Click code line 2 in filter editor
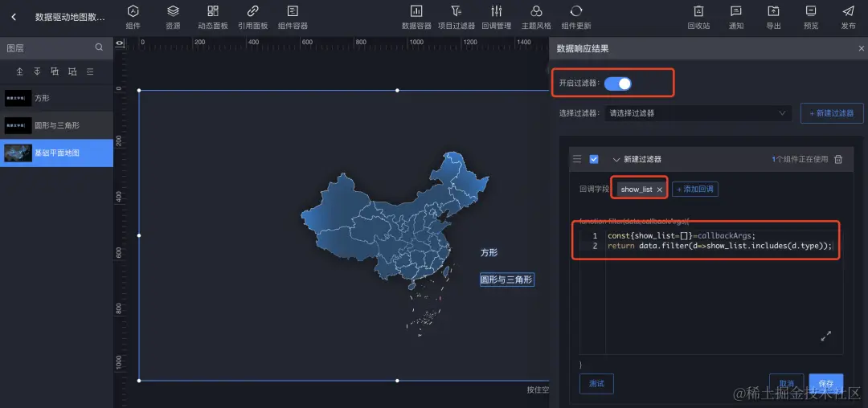The width and height of the screenshot is (868, 408). [719, 246]
